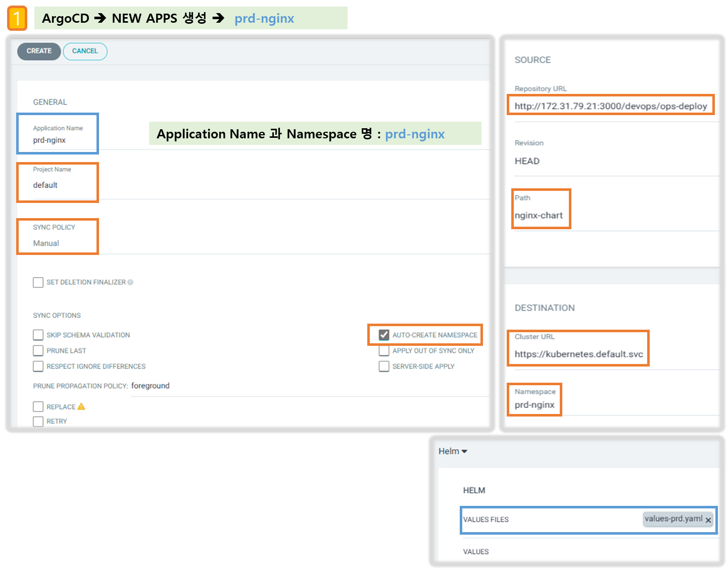Click the GENERAL section heading
This screenshot has height=570, width=728.
50,102
